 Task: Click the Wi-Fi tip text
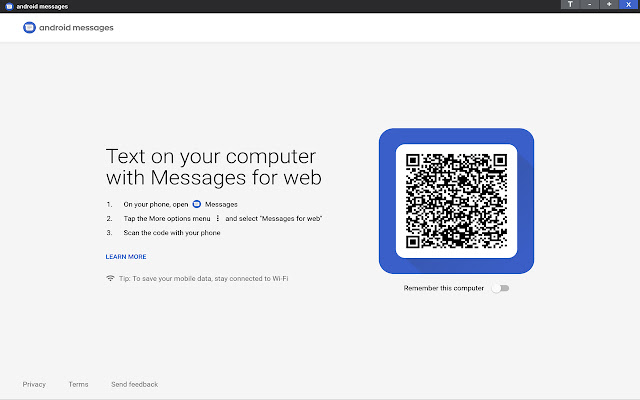tap(204, 278)
